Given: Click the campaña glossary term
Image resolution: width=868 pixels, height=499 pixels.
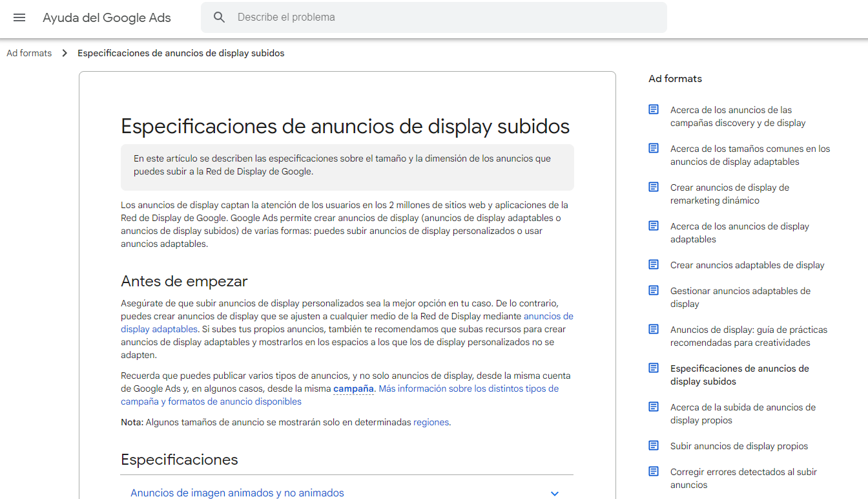Looking at the screenshot, I should [x=353, y=388].
